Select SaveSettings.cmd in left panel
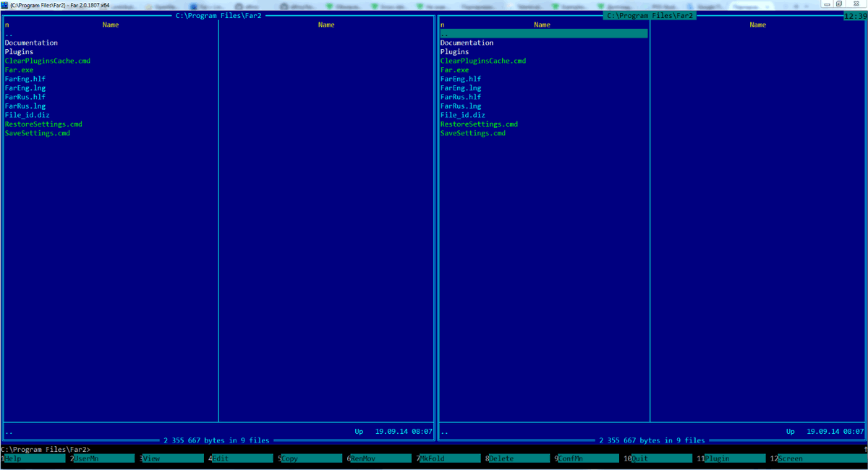This screenshot has height=470, width=868. (x=38, y=133)
